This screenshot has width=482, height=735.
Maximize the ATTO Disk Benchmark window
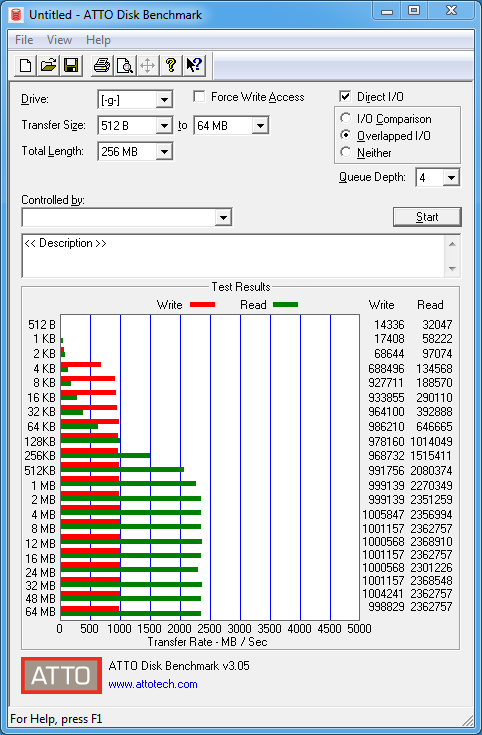point(414,11)
